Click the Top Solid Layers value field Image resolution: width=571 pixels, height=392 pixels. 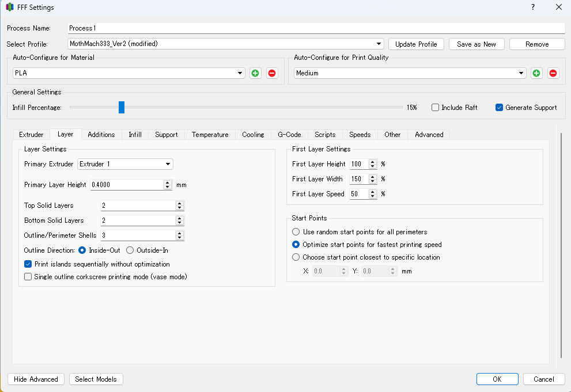(138, 205)
